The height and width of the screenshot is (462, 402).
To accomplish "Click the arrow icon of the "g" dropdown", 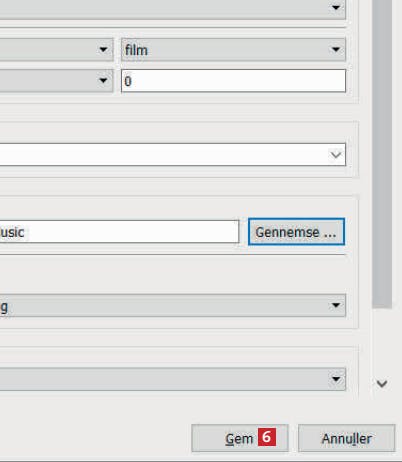I will tap(336, 305).
